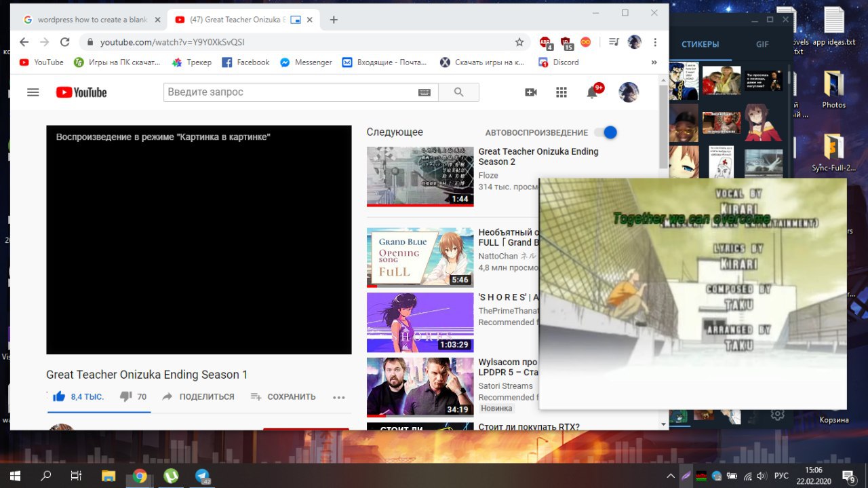
Task: Switch to СТИКЕРЫ tab in Telegram
Action: point(700,44)
